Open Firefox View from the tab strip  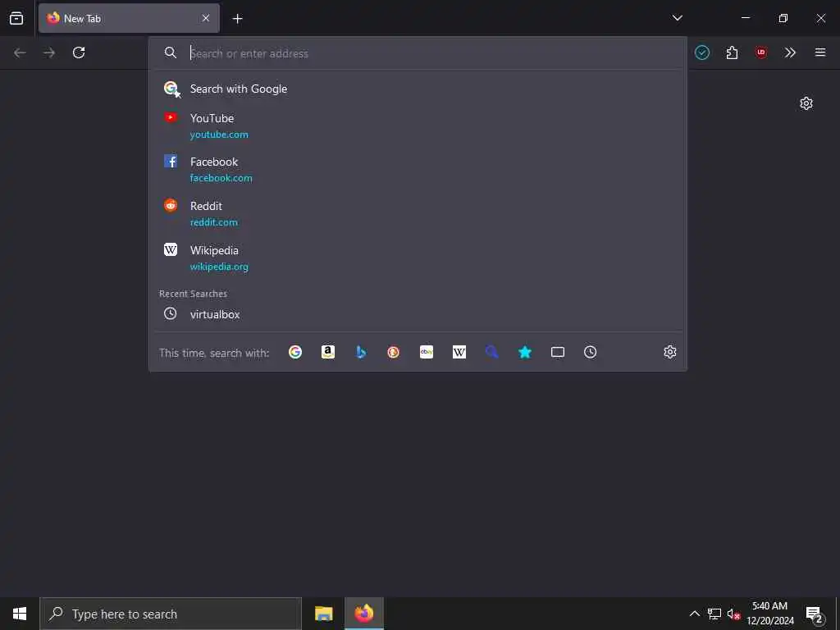pos(16,18)
